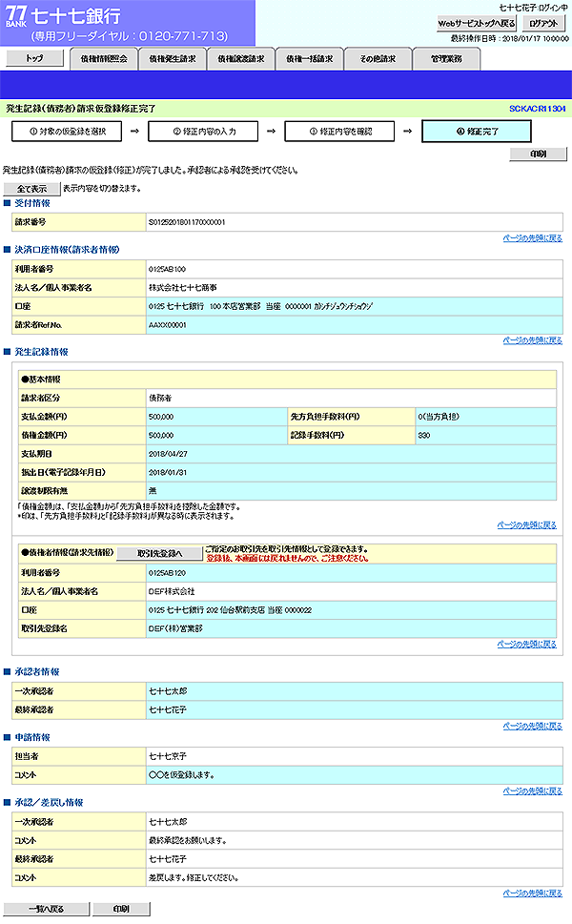The height and width of the screenshot is (924, 572).
Task: Click the 全て表示 button
Action: [31, 189]
